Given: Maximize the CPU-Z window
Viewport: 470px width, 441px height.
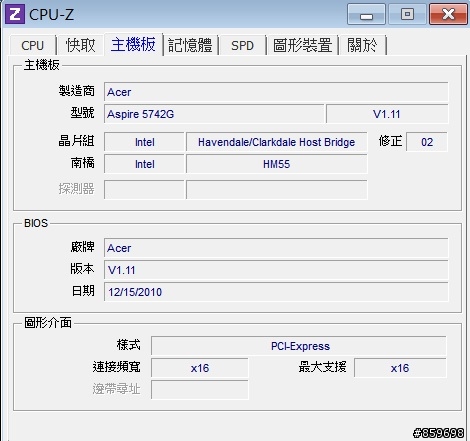Looking at the screenshot, I should (407, 14).
